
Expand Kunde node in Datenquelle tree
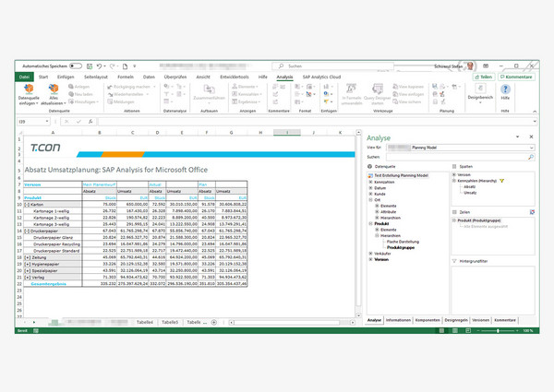click(370, 194)
